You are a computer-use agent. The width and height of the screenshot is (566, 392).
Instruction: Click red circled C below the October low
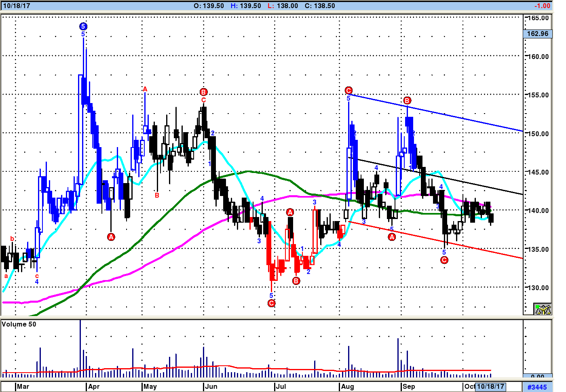tap(444, 260)
